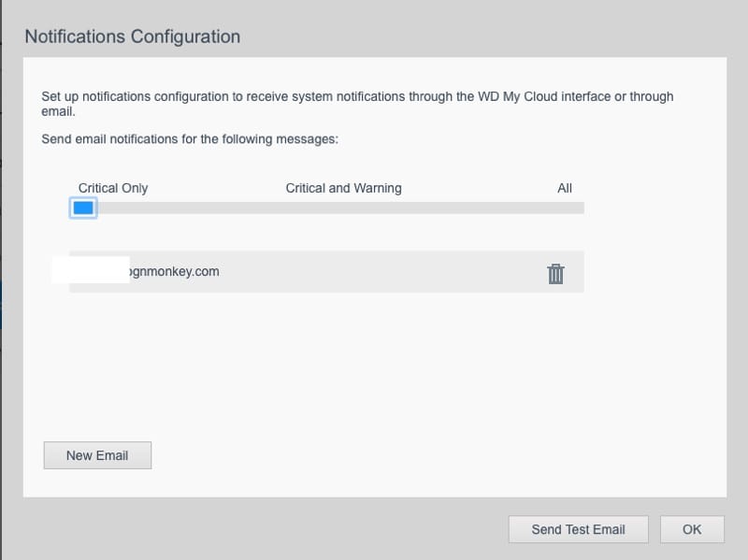Screen dimensions: 748x560
Task: Delete the email address with trash icon
Action: 555,273
